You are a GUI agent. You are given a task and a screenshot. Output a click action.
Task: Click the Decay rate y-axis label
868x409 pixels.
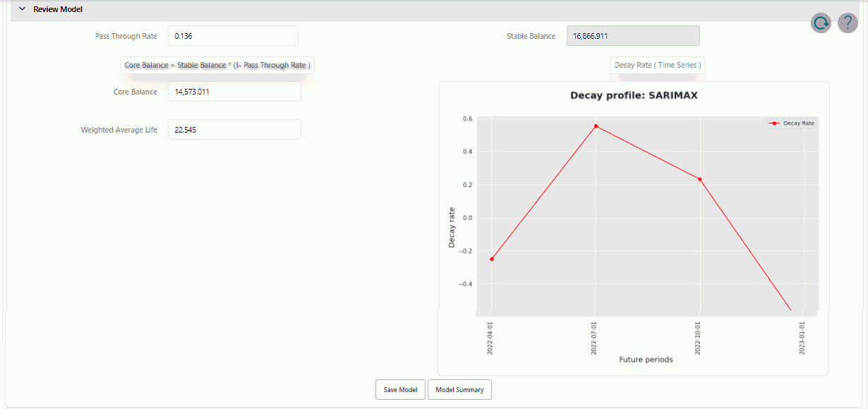tap(452, 227)
